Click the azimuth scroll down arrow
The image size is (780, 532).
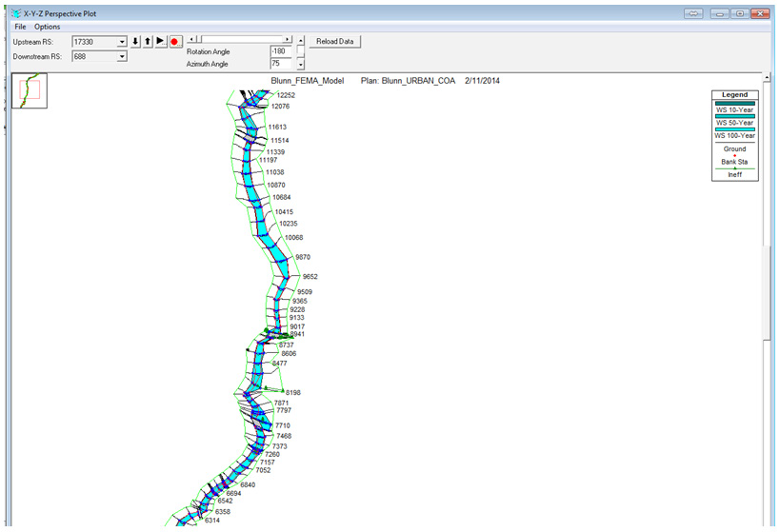pos(301,65)
